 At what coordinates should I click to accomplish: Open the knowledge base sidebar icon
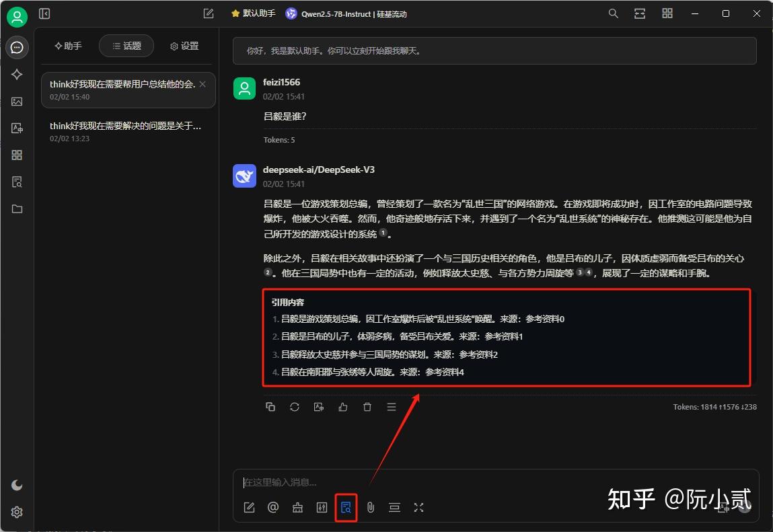click(x=17, y=182)
